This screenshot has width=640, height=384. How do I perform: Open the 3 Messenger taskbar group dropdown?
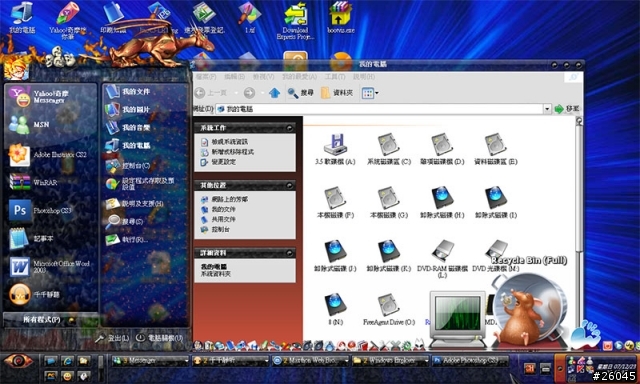click(150, 361)
